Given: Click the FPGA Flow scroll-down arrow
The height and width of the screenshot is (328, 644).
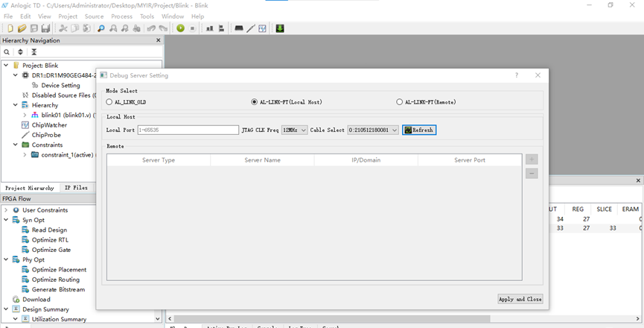Looking at the screenshot, I should coord(158,318).
